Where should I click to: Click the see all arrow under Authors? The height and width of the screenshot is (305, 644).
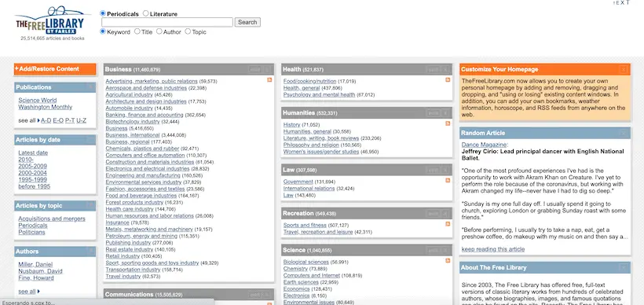pyautogui.click(x=38, y=292)
